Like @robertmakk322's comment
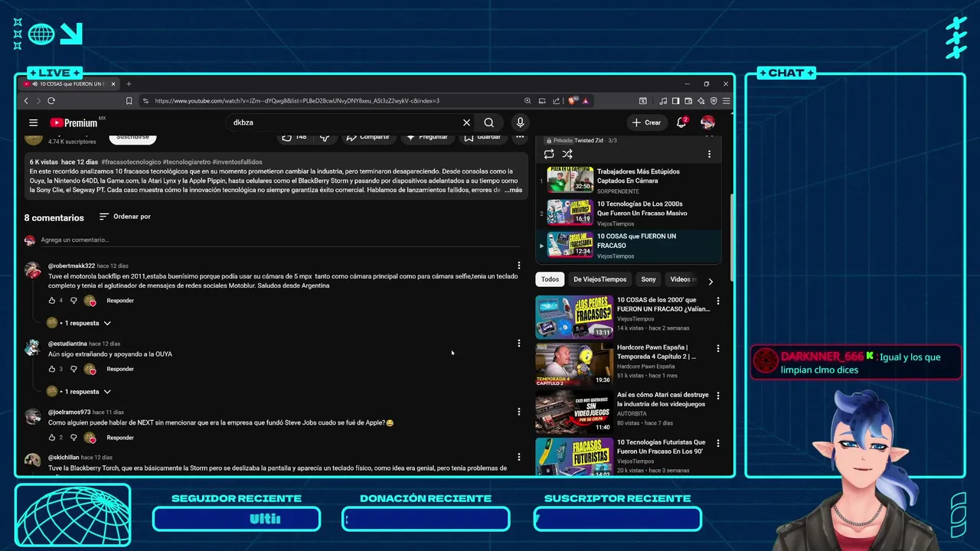The width and height of the screenshot is (980, 551). click(x=52, y=301)
